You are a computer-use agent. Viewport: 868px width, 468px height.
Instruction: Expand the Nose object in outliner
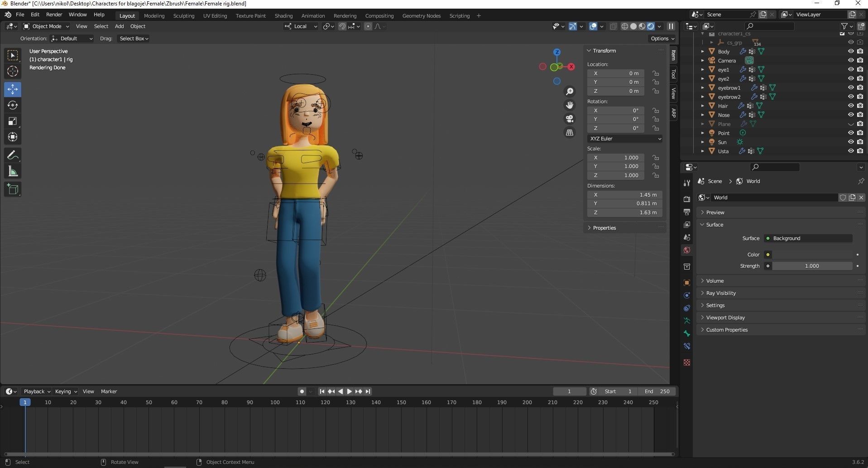click(x=703, y=115)
